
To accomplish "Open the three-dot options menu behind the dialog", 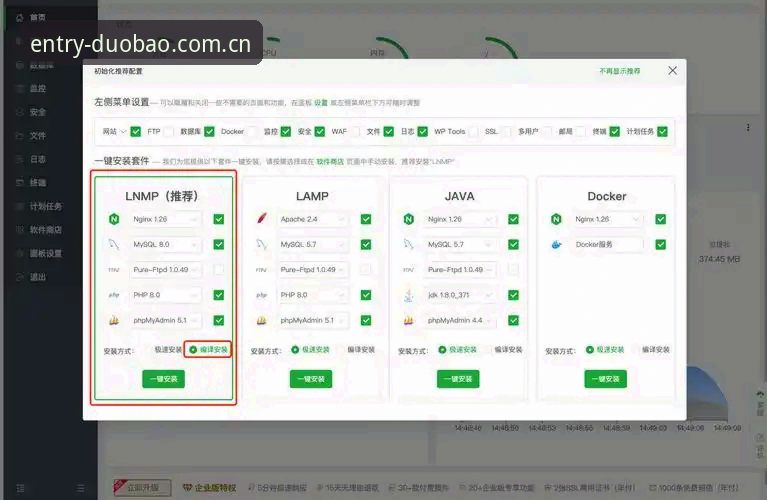I will tap(748, 128).
